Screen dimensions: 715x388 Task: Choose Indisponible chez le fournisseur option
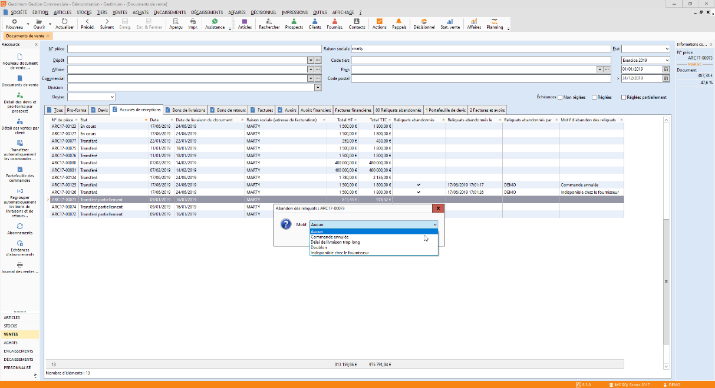(374, 253)
